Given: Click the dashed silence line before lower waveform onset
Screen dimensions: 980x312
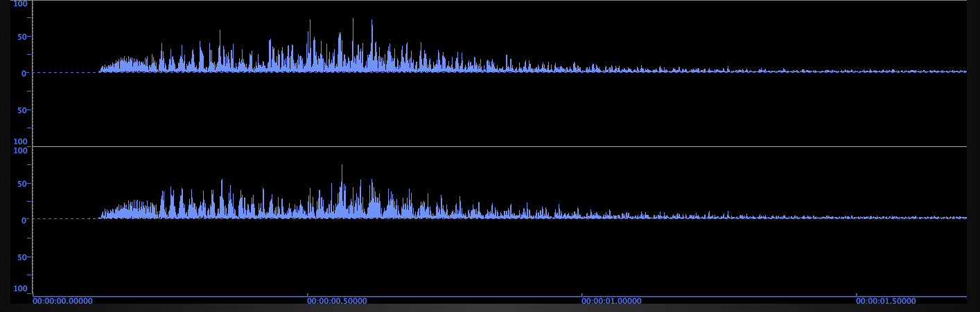Looking at the screenshot, I should pos(66,218).
